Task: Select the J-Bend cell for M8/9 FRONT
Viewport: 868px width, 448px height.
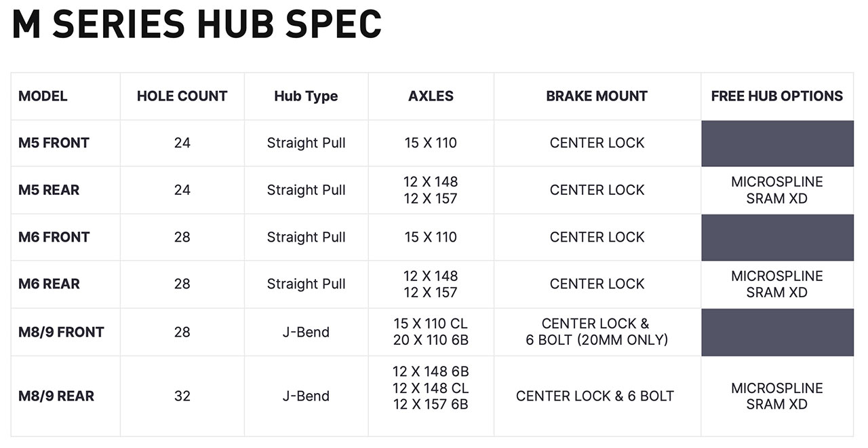Action: click(x=306, y=332)
